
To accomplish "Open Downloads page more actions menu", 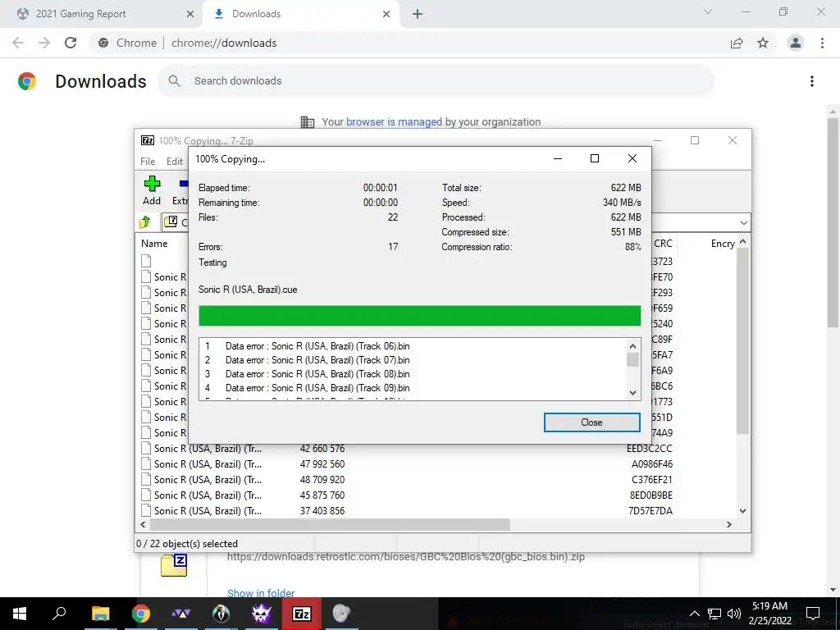I will coord(812,81).
